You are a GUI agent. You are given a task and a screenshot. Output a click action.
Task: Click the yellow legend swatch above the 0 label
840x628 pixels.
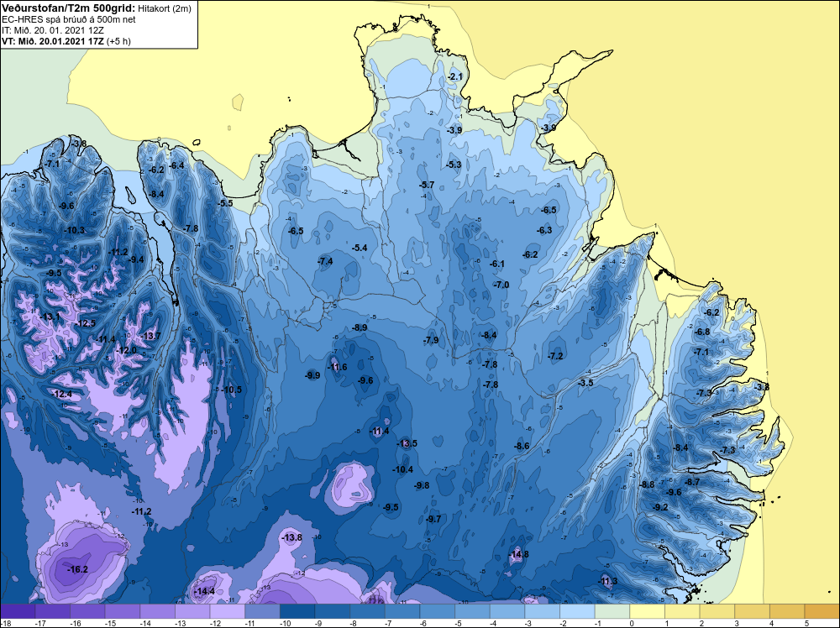tap(647, 611)
